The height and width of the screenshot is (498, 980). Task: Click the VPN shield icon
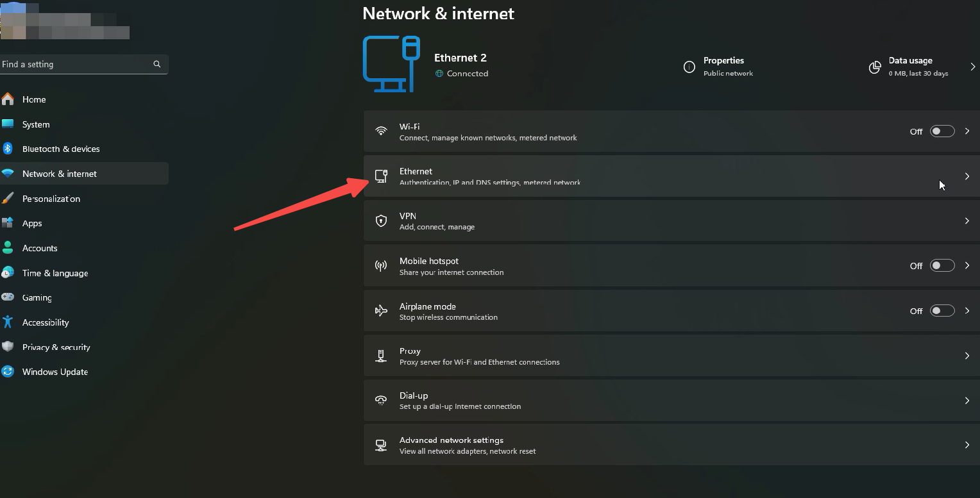pyautogui.click(x=382, y=221)
